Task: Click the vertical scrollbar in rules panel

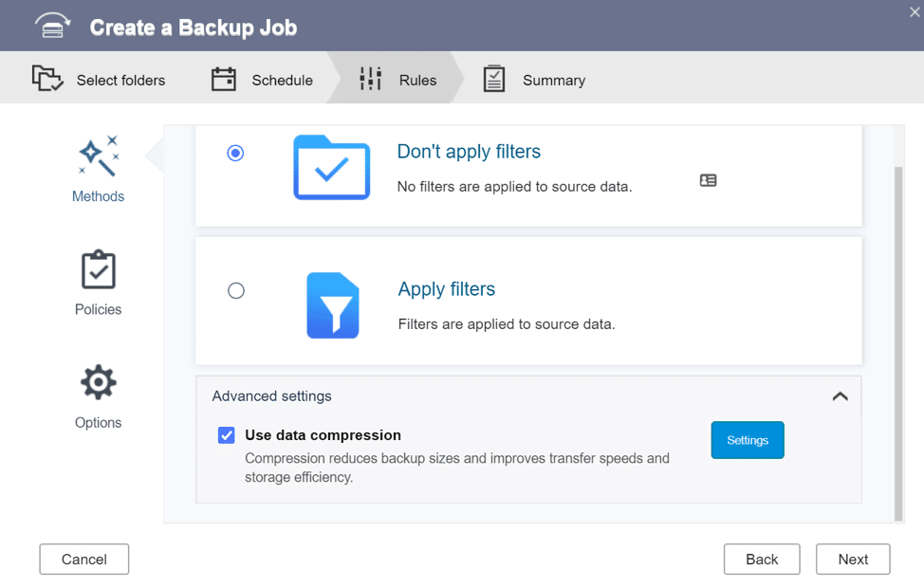Action: pos(898,344)
